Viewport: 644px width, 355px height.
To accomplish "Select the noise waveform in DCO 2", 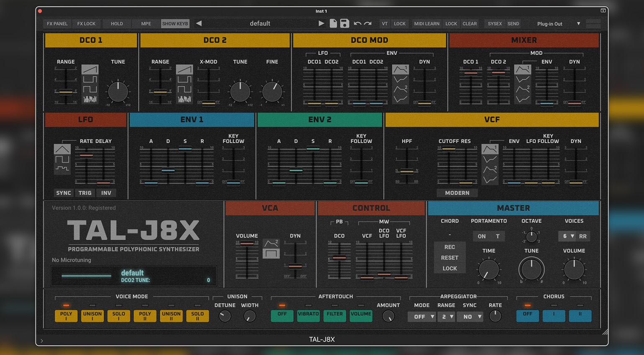I will point(184,99).
